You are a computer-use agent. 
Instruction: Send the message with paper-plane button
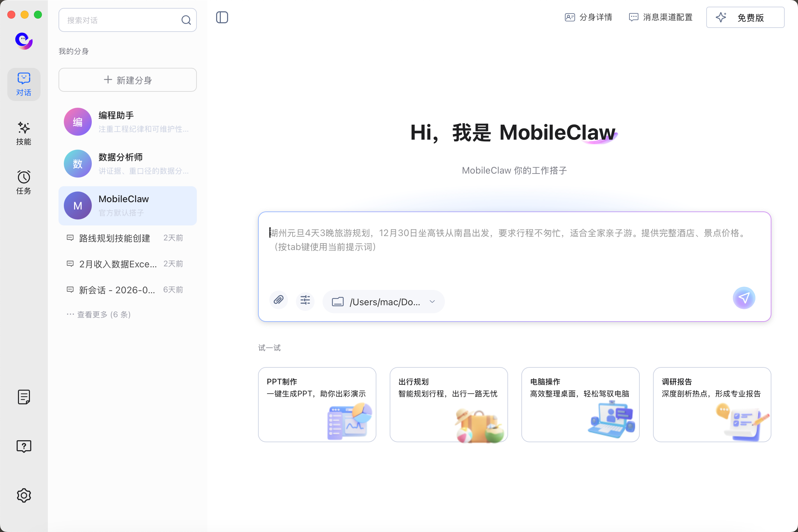pos(744,298)
